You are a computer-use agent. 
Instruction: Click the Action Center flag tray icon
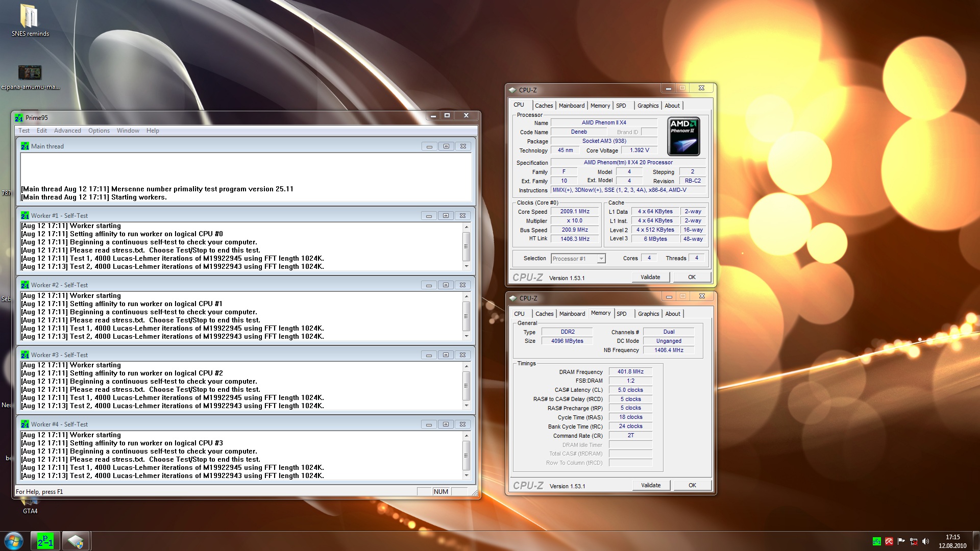901,541
